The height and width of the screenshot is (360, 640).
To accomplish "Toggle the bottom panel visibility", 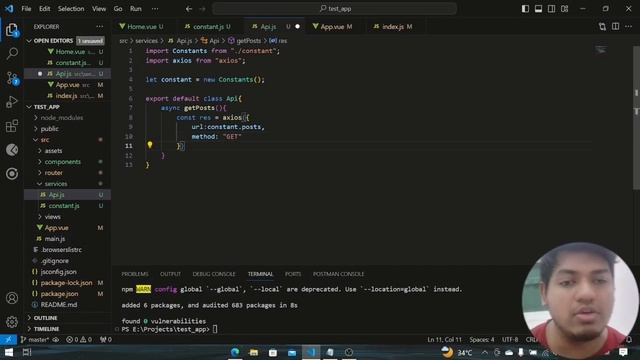I will tap(538, 9).
